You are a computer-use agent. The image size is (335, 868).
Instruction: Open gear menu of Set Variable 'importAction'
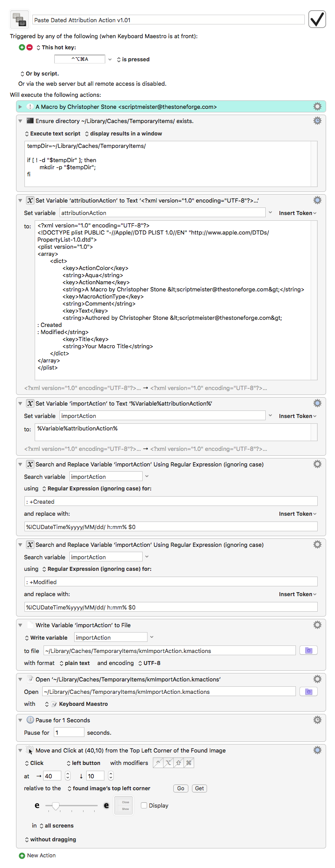[317, 403]
